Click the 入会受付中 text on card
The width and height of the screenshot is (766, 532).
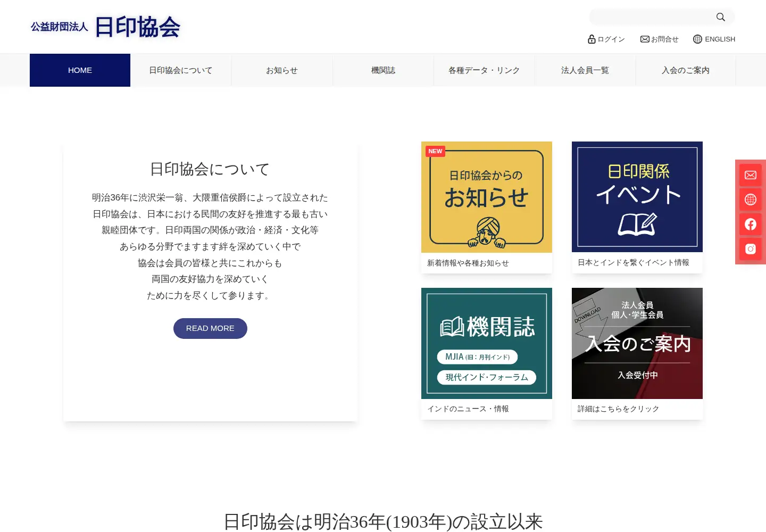pos(637,375)
